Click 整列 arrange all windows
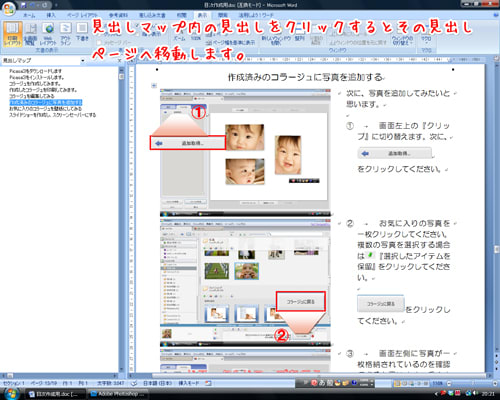500x400 pixels. (x=299, y=33)
